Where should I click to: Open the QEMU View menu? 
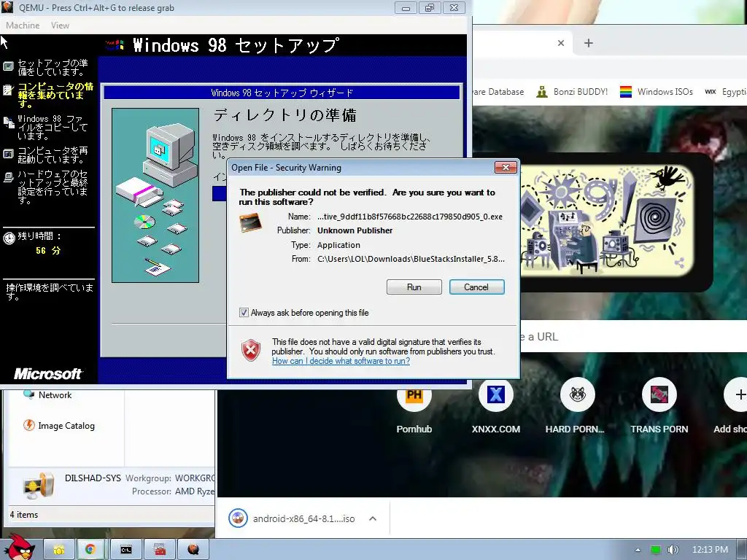pos(60,26)
